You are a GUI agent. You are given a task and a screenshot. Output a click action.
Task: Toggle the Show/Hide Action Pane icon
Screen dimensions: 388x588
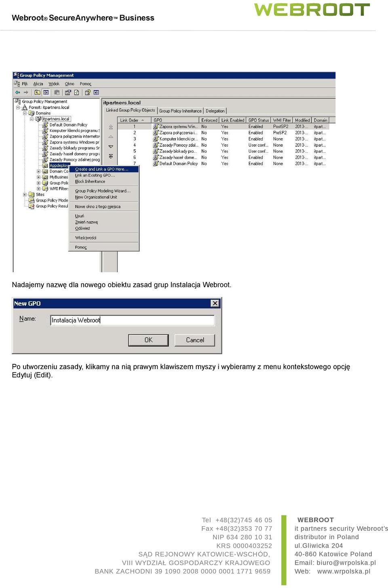click(x=96, y=92)
